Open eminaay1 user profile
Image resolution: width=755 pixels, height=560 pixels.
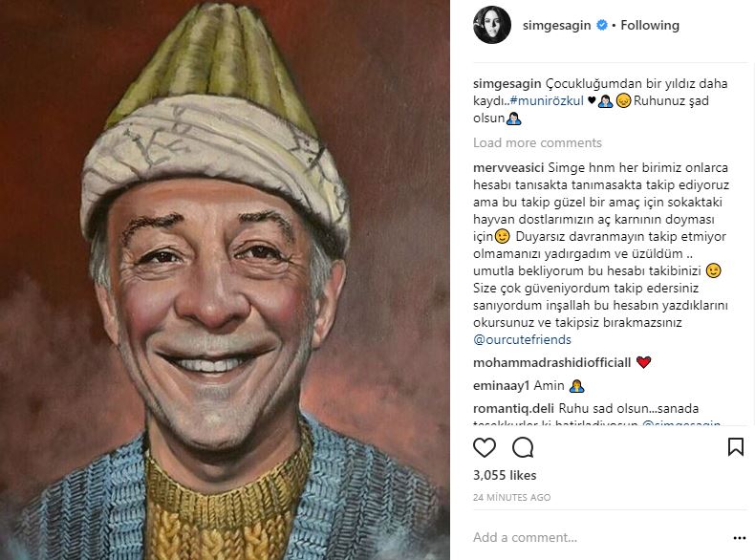(x=505, y=385)
